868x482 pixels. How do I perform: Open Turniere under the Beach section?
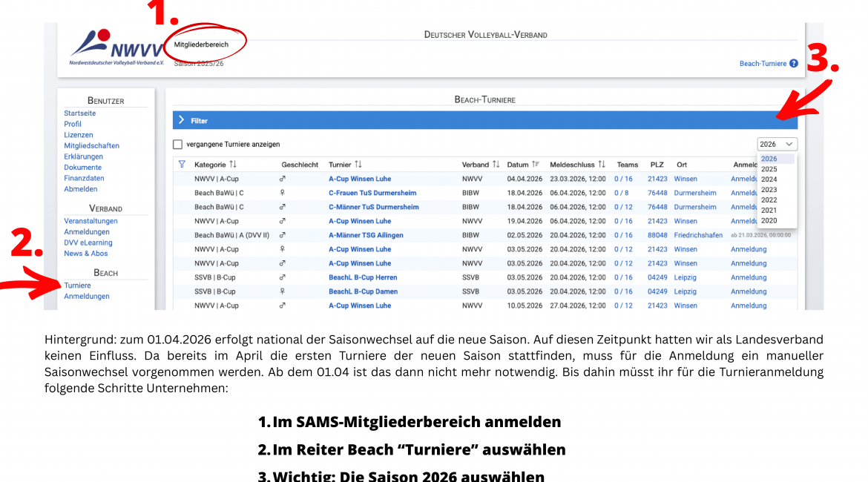click(x=77, y=285)
